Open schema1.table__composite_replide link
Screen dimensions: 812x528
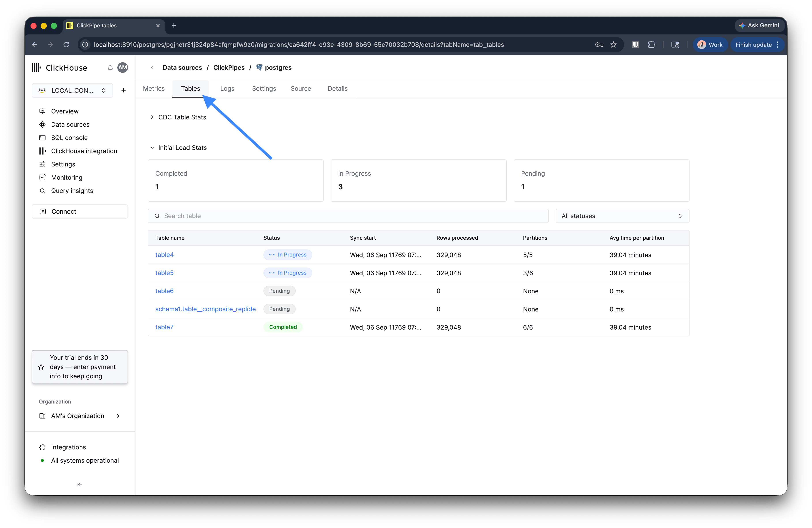[206, 309]
